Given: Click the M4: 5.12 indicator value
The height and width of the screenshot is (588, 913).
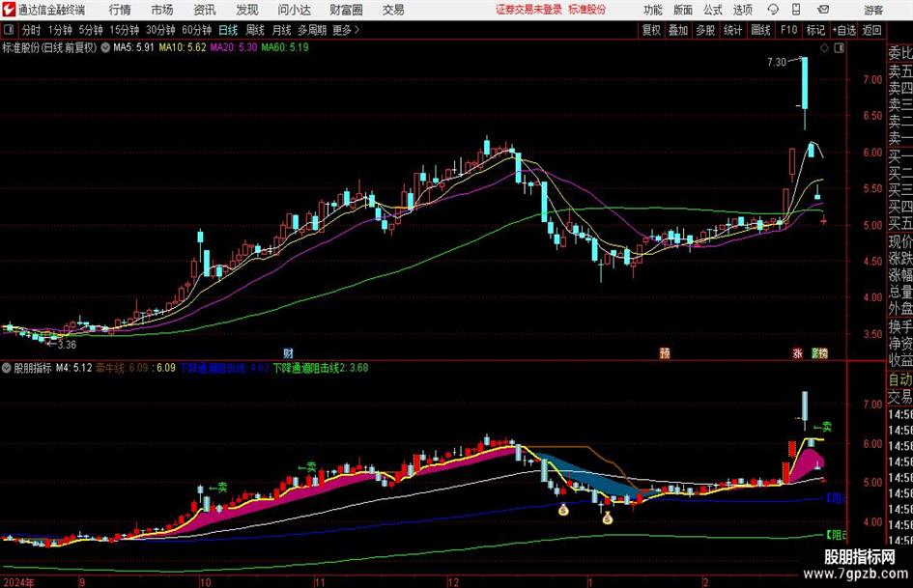Looking at the screenshot, I should [x=74, y=368].
